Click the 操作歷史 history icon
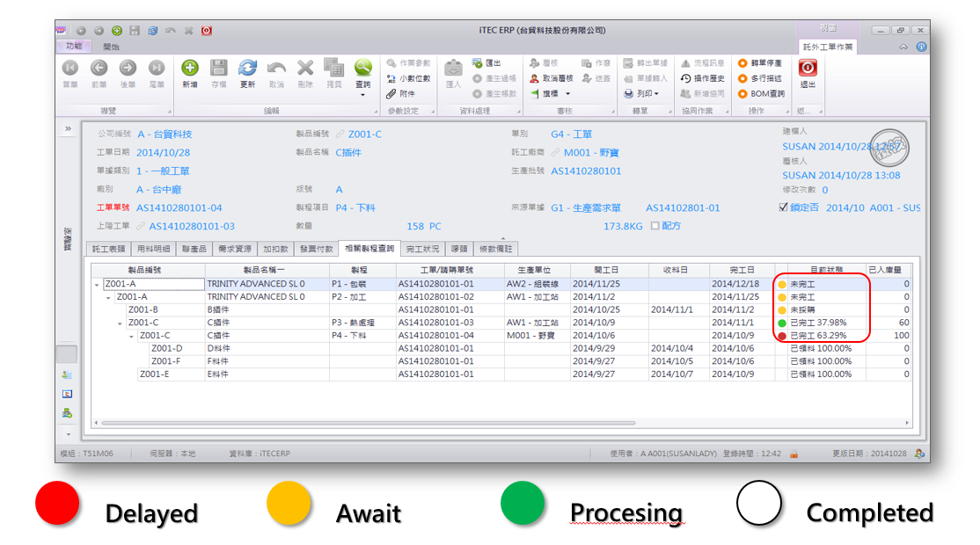The height and width of the screenshot is (545, 980). [x=685, y=78]
